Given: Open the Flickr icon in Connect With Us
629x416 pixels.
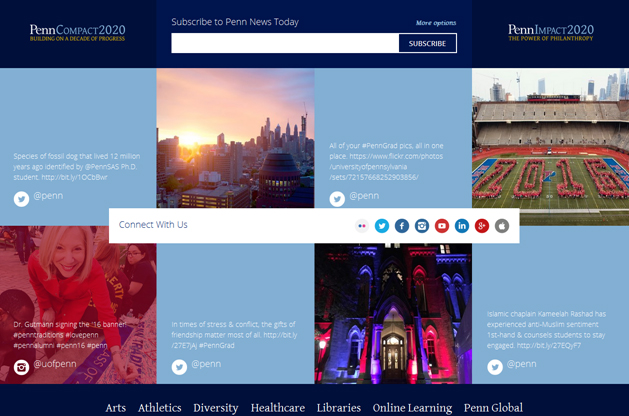Looking at the screenshot, I should point(361,226).
